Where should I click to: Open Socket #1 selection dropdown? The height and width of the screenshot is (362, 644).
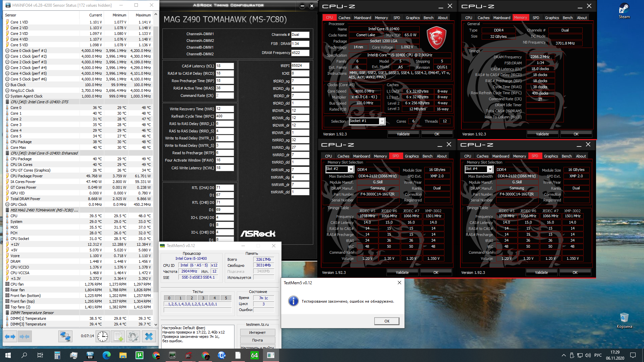pyautogui.click(x=382, y=121)
